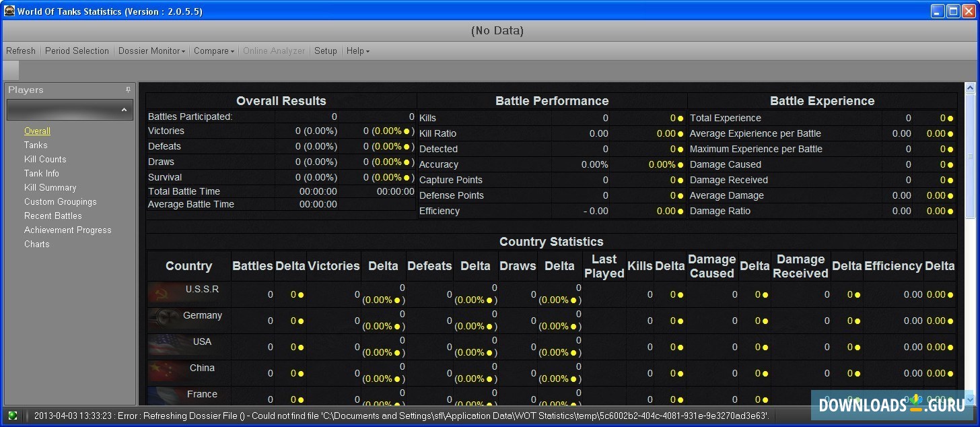Screen dimensions: 980x427
Task: Click the Battle Performance heading
Action: click(552, 101)
